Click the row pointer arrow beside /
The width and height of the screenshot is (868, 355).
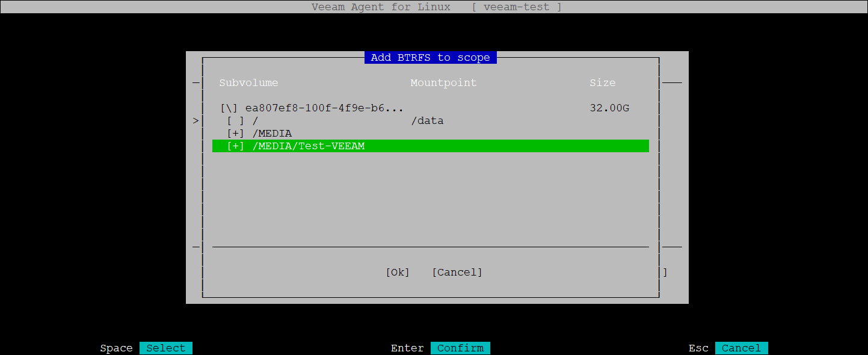(x=196, y=121)
